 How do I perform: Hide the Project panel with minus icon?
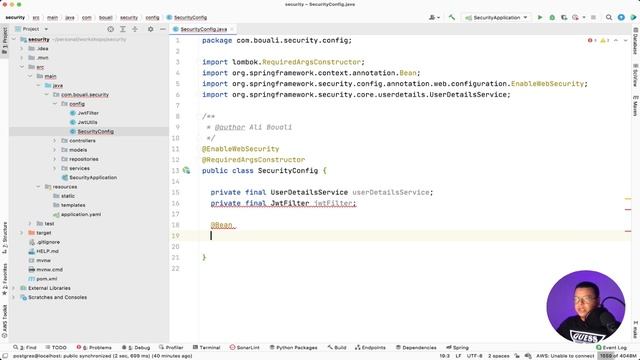pos(162,29)
